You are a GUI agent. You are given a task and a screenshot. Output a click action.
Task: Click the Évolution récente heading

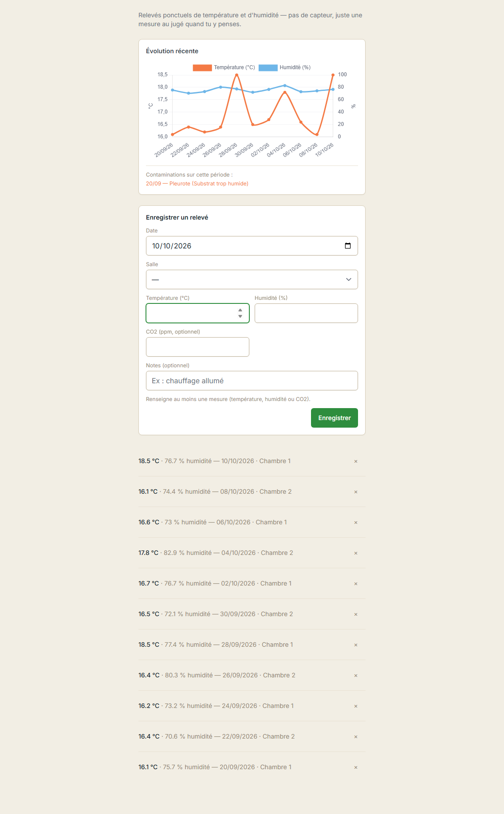[x=172, y=51]
